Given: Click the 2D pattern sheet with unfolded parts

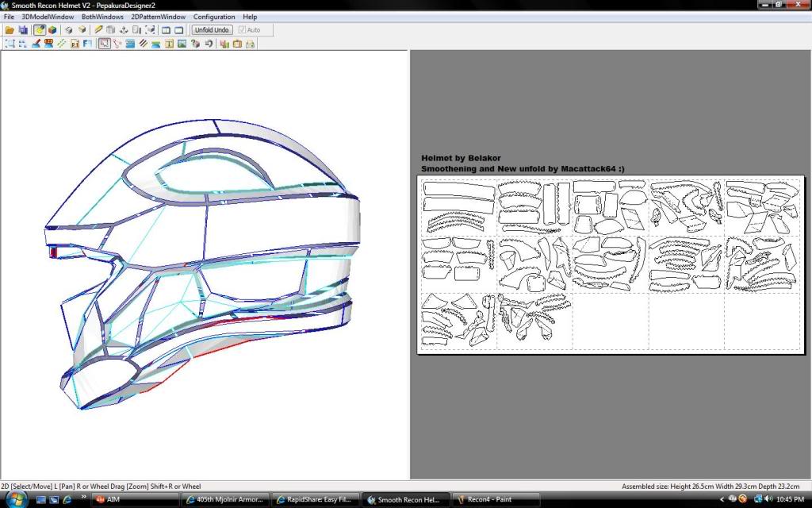Looking at the screenshot, I should click(611, 265).
